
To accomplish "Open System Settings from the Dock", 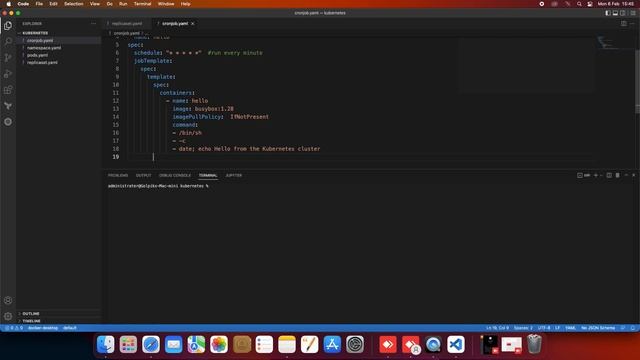I will (x=355, y=344).
